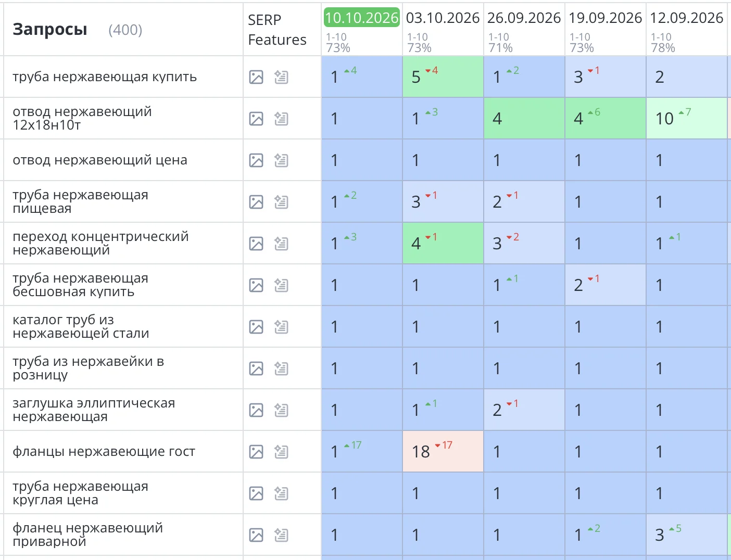Click 10.10.2026 position for 'труба нержавеющая купить'
The image size is (731, 560).
coord(362,77)
